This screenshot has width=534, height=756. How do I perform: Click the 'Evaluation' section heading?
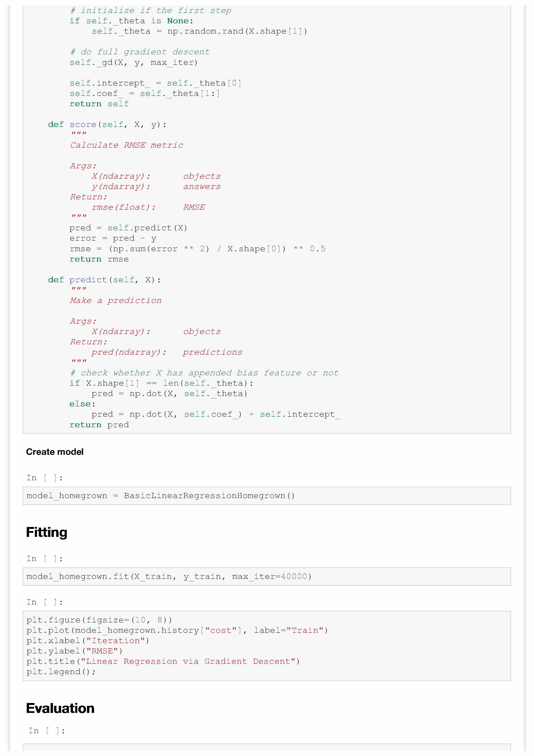(60, 708)
